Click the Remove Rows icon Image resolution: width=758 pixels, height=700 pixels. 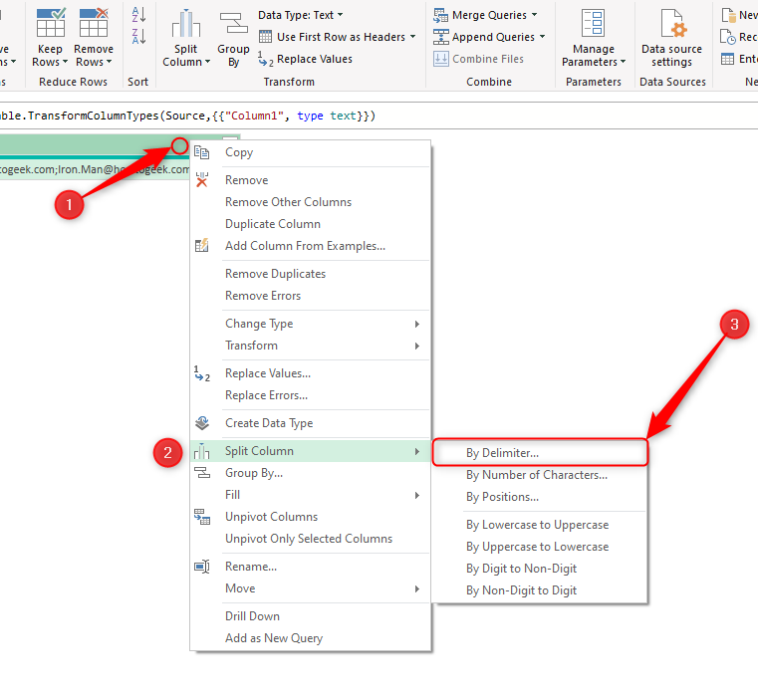pyautogui.click(x=94, y=22)
